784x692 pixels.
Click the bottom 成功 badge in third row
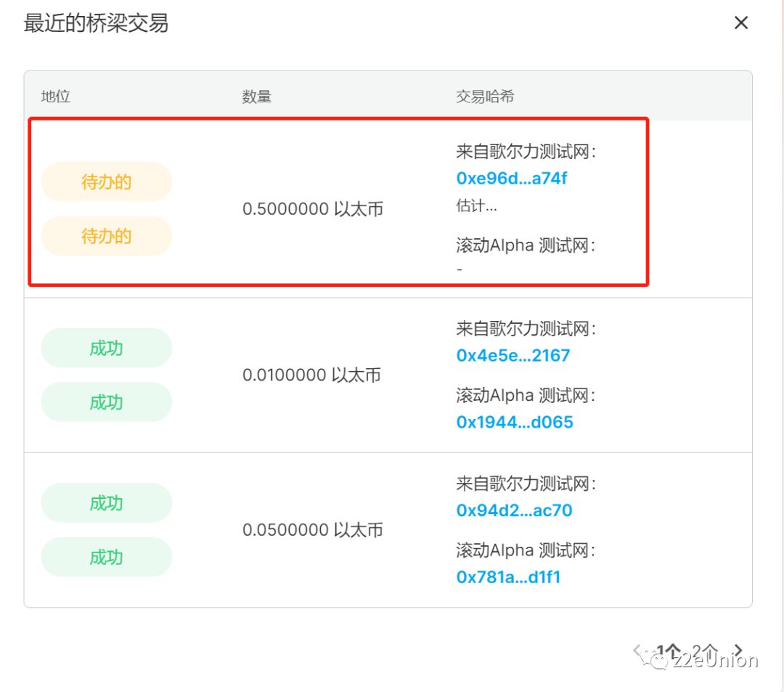[106, 557]
